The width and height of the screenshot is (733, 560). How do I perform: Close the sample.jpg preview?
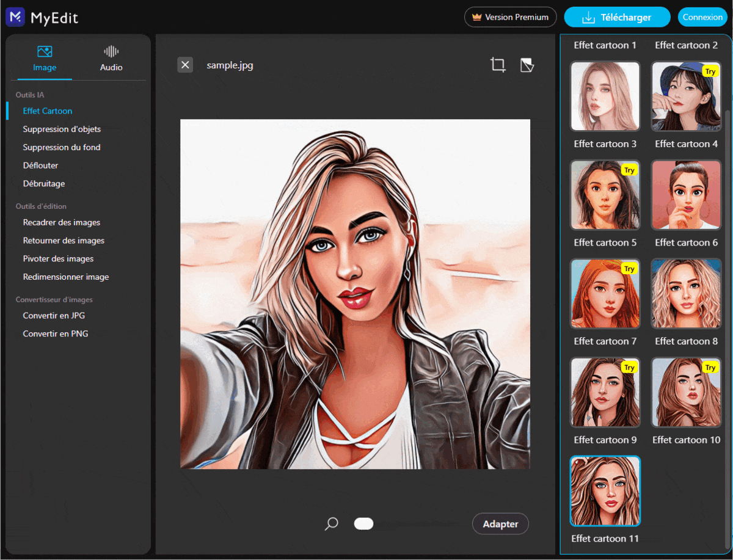pyautogui.click(x=185, y=64)
